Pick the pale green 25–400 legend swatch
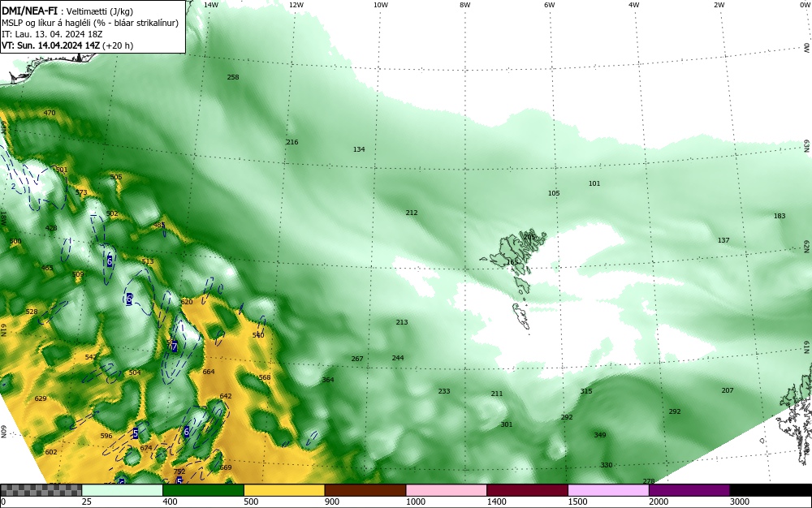Image resolution: width=812 pixels, height=508 pixels. click(x=123, y=490)
